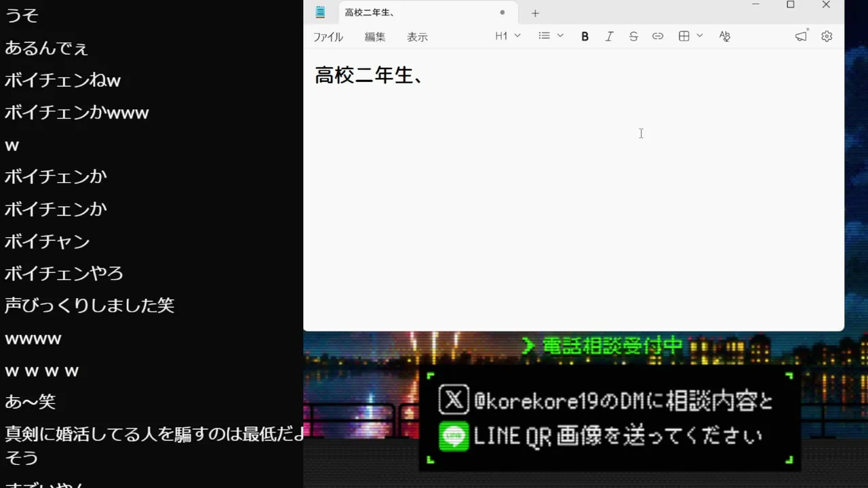Click the LINE logo in stream overlay
The image size is (868, 488).
tap(454, 436)
